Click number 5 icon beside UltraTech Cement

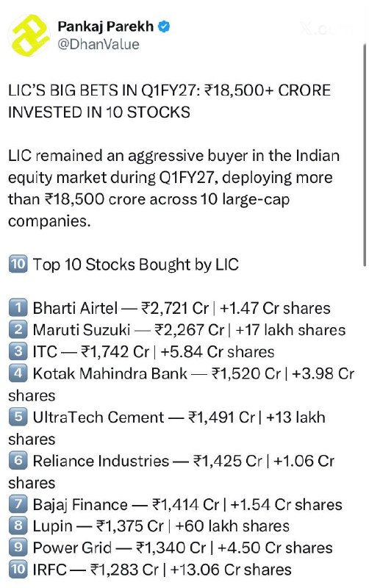click(18, 417)
